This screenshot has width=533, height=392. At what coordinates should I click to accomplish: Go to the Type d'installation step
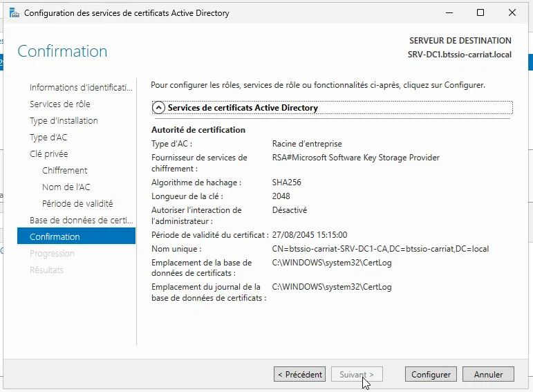64,121
